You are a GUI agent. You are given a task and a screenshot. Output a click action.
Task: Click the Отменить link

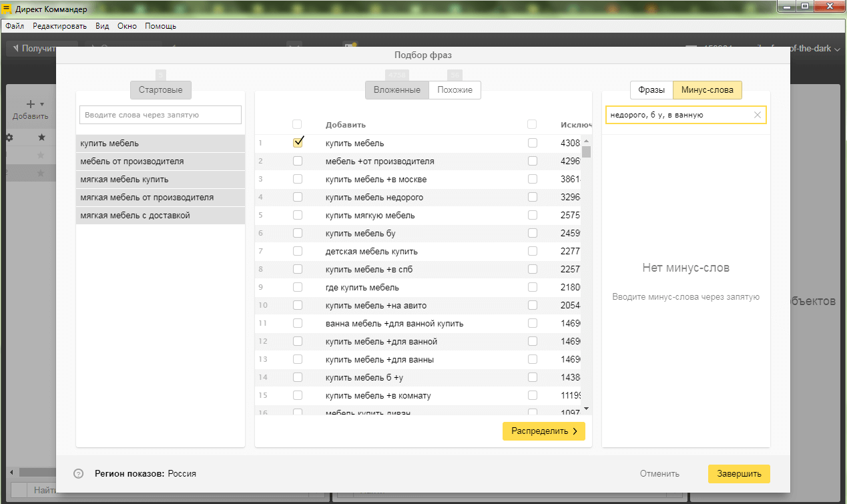click(659, 474)
